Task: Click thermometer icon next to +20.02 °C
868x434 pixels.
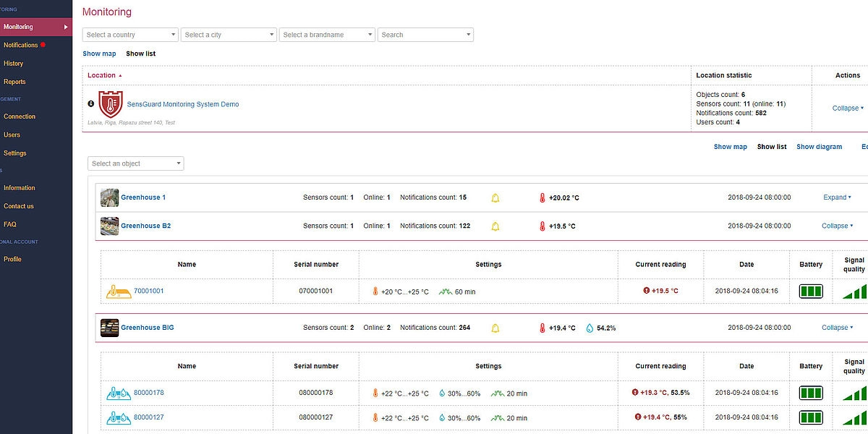Action: tap(542, 197)
